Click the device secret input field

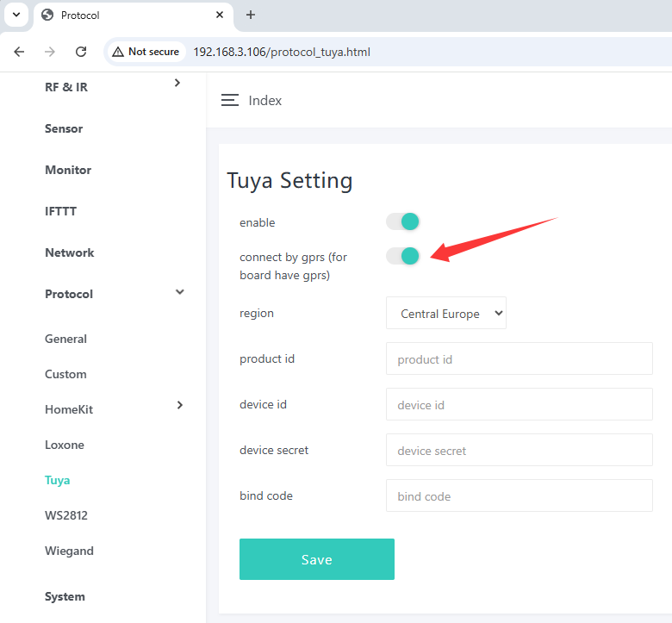(519, 450)
